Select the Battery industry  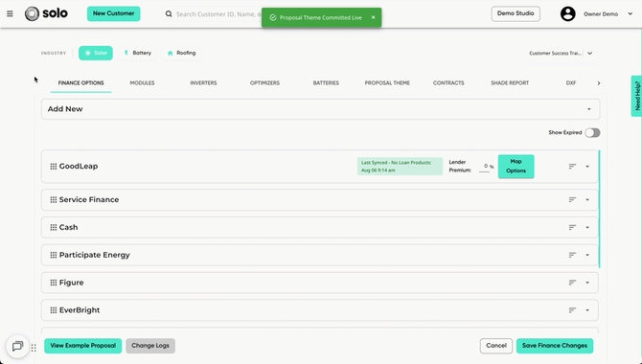click(138, 53)
